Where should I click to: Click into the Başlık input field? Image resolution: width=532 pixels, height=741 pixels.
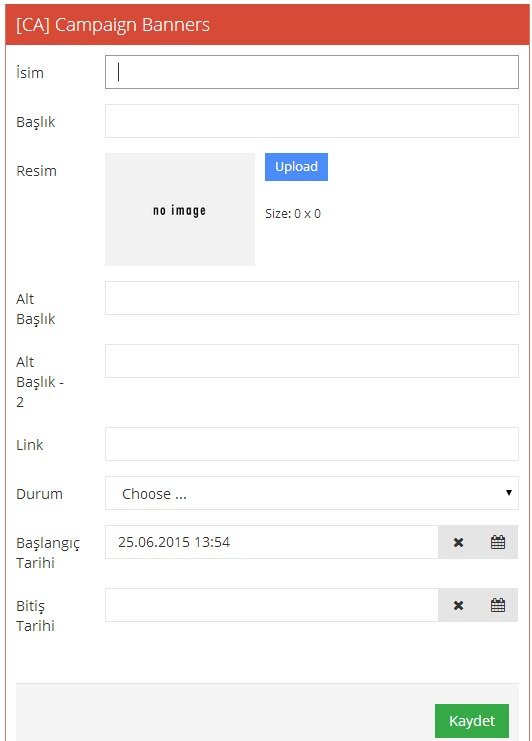coord(311,121)
